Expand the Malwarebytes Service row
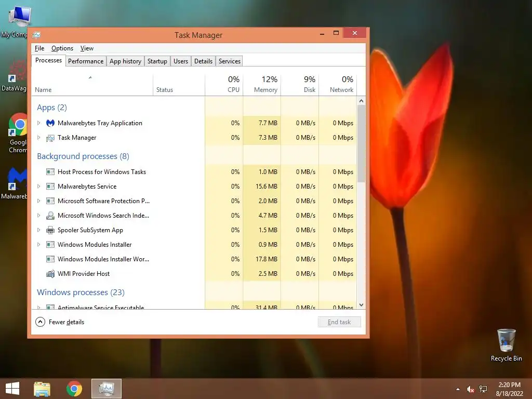This screenshot has height=399, width=532. (x=38, y=187)
